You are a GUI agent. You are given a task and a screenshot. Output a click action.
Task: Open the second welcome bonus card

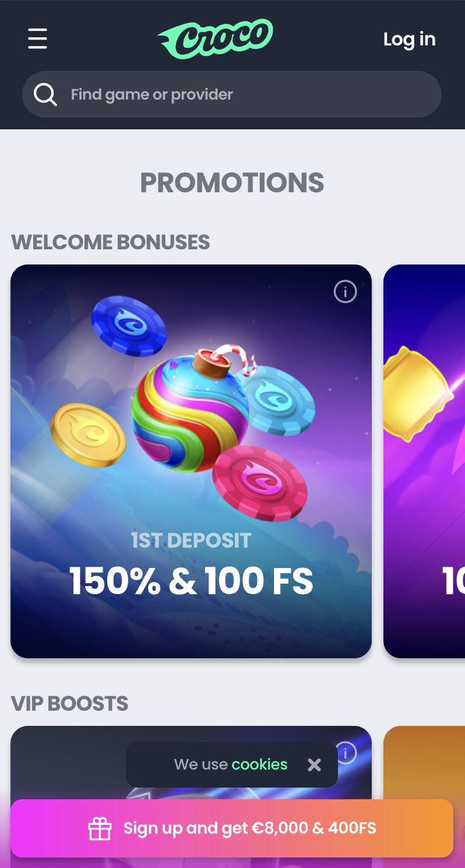(424, 461)
